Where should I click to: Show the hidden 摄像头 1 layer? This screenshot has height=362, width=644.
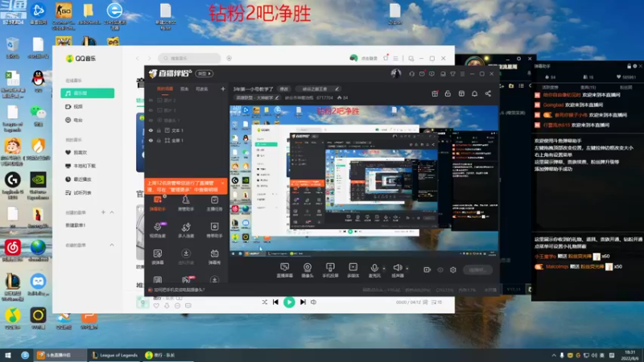pyautogui.click(x=151, y=120)
